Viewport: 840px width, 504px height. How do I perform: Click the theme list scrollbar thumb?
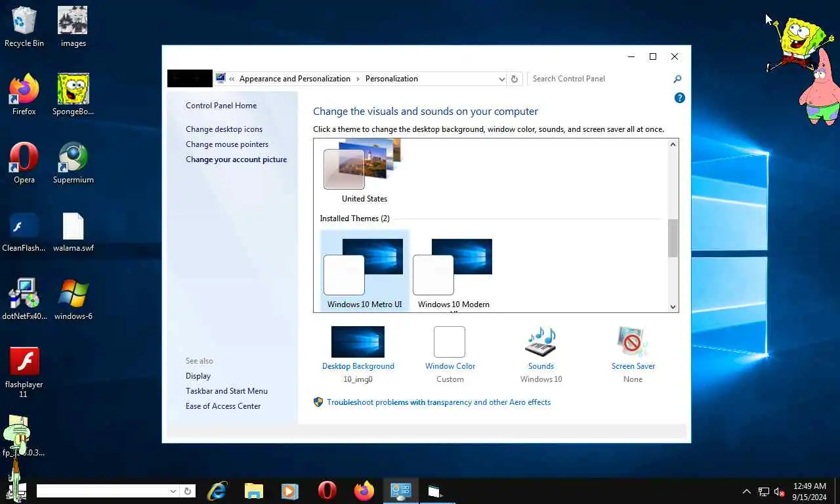click(673, 239)
